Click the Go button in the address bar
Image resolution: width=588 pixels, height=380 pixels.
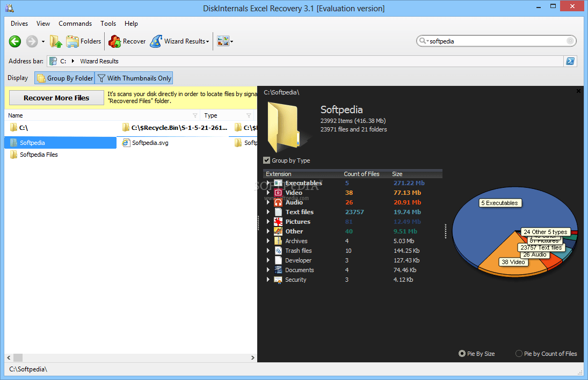point(570,61)
